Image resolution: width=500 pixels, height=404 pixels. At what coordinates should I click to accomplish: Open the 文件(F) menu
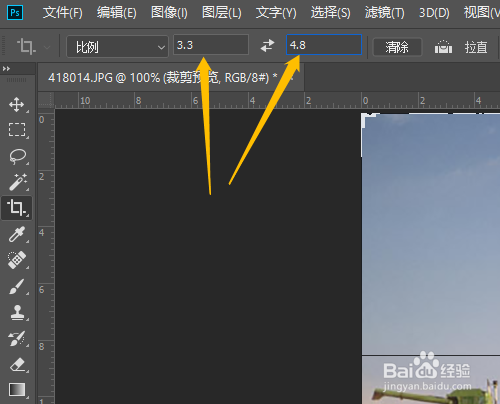62,13
